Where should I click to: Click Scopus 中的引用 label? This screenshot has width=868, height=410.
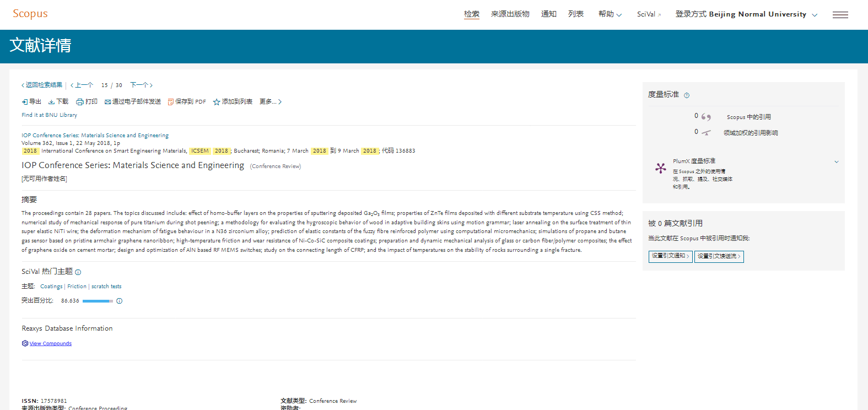(x=749, y=117)
